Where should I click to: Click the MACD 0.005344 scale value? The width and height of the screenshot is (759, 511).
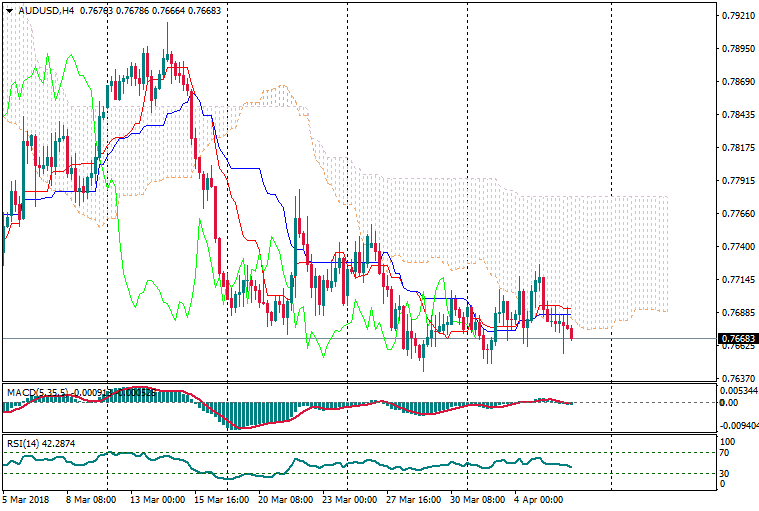coord(739,391)
